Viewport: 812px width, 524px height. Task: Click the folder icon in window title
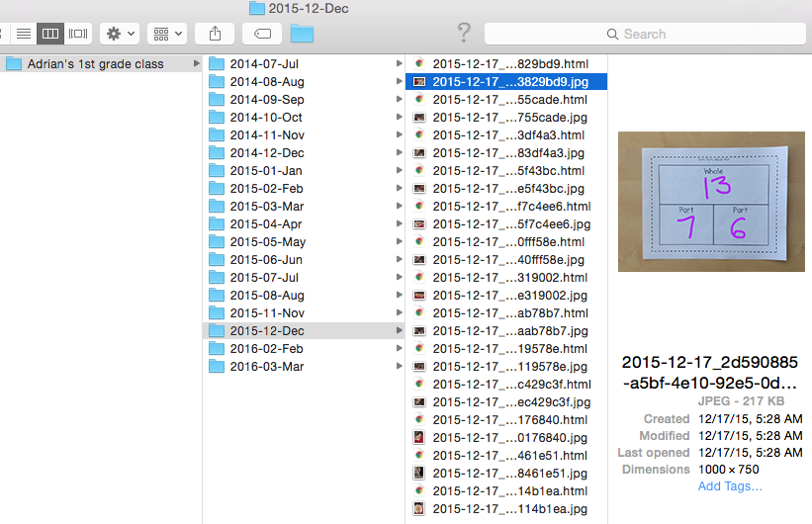(257, 9)
